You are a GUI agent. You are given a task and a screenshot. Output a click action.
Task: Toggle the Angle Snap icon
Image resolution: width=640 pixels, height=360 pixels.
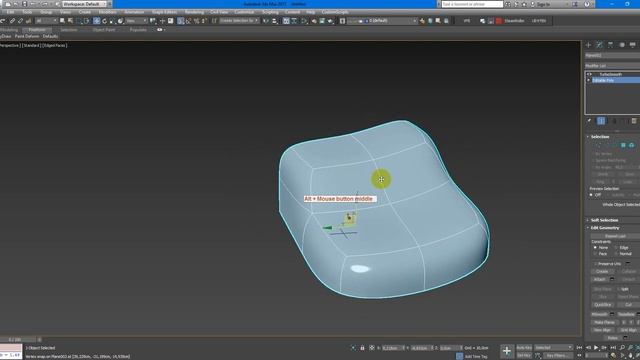[x=188, y=21]
